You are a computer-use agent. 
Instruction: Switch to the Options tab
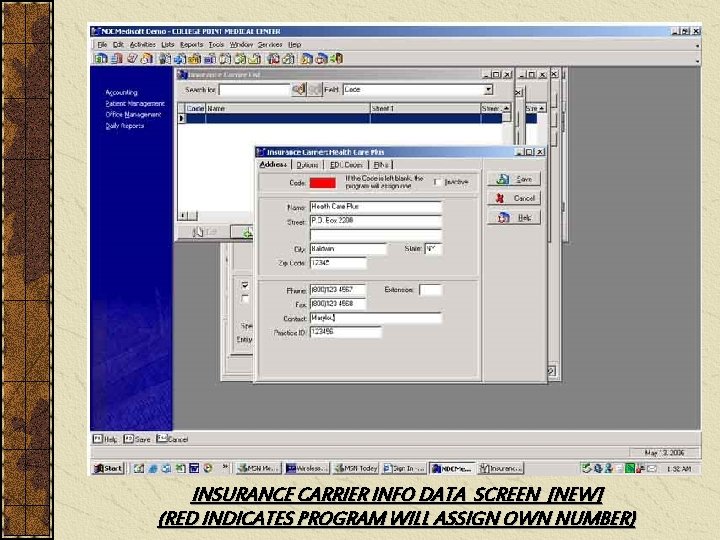(x=307, y=165)
